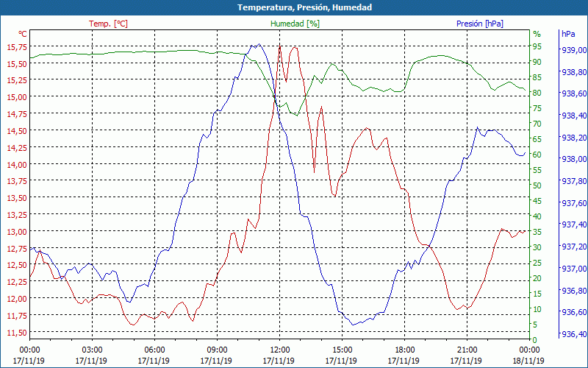Select the '937,00' pressure axis value
Image resolution: width=588 pixels, height=368 pixels.
(x=573, y=269)
